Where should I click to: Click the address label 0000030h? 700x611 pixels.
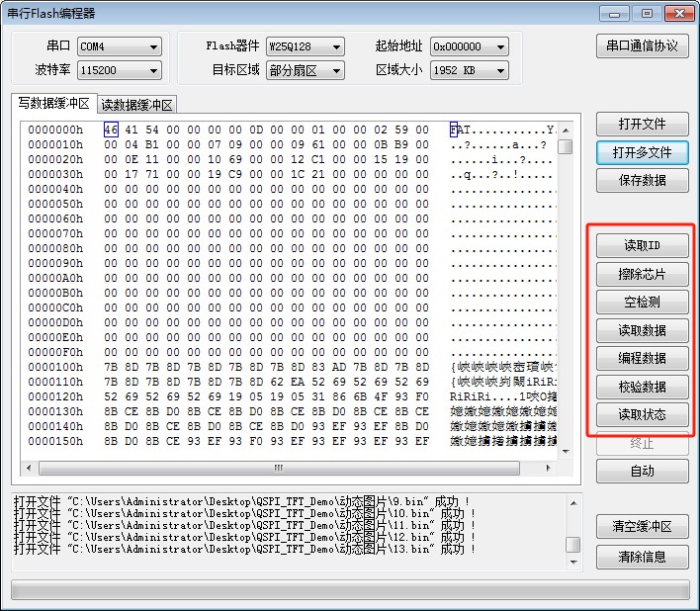pos(55,174)
